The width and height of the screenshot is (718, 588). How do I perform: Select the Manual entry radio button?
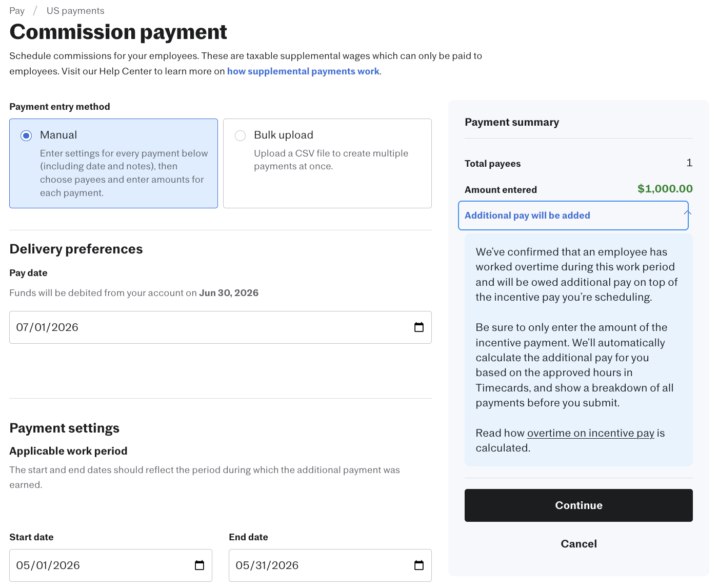(x=26, y=135)
